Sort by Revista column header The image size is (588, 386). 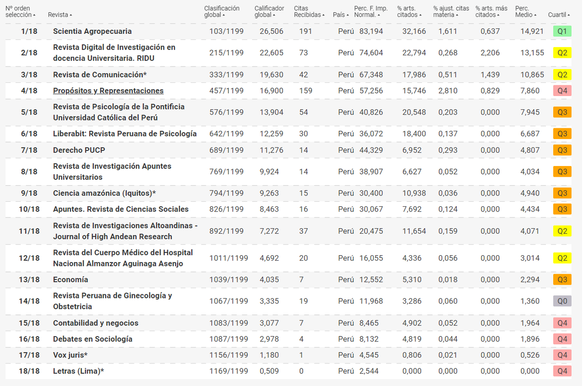click(x=60, y=15)
